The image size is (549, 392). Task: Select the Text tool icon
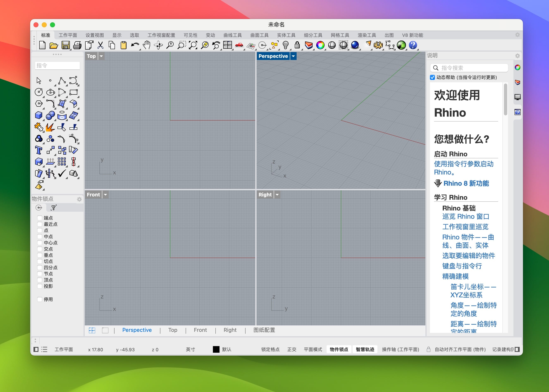(x=39, y=150)
